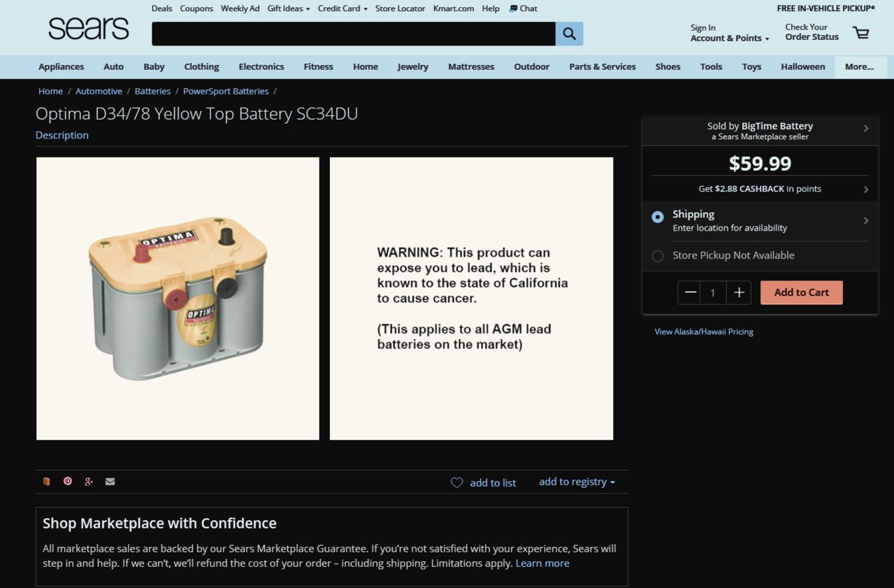Image resolution: width=894 pixels, height=588 pixels.
Task: Open the Clothing category
Action: 202,67
